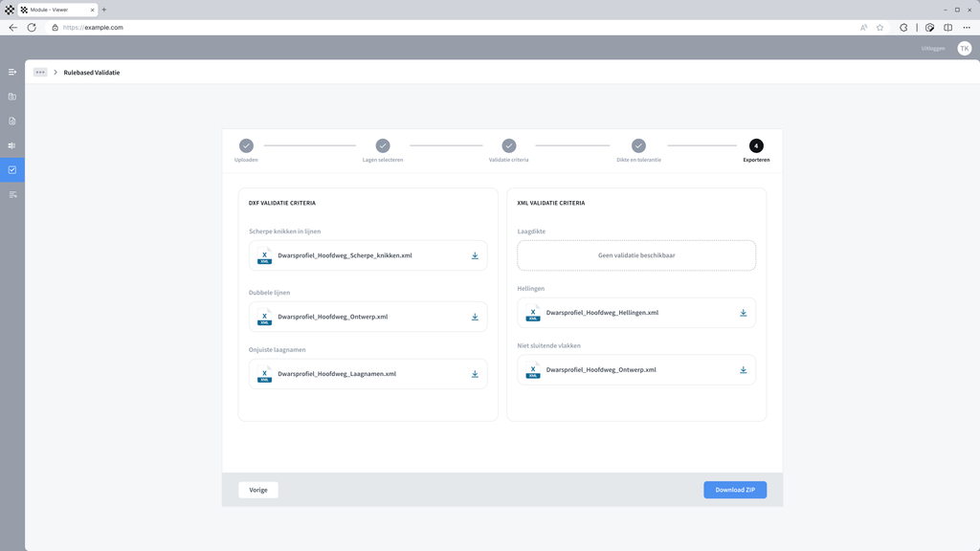Expand the breadcrumb ellipsis menu
The image size is (980, 551).
coord(40,73)
